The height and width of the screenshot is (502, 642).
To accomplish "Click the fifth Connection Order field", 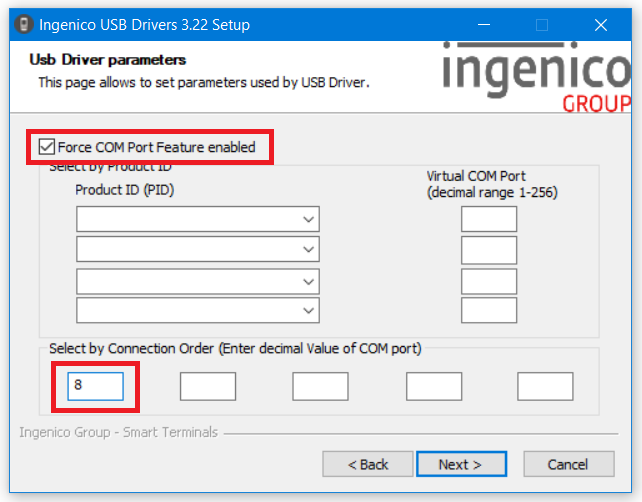I will [545, 386].
